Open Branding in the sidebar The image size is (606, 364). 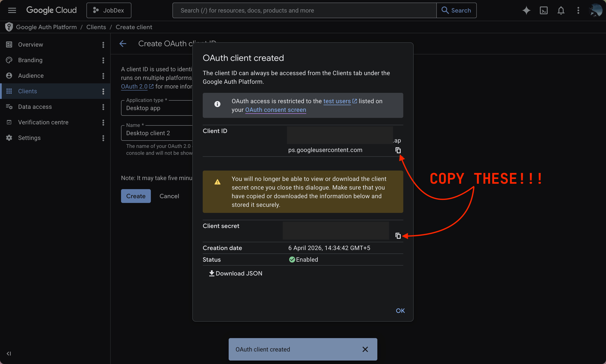(x=30, y=60)
